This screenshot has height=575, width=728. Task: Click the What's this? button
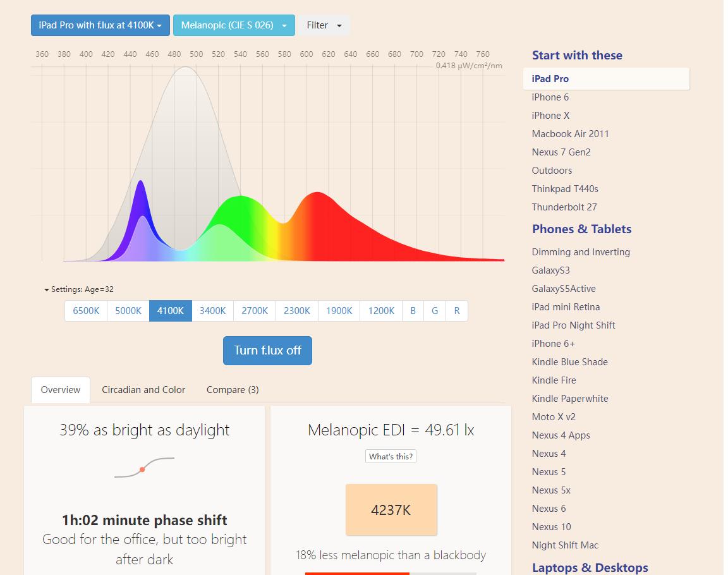391,456
